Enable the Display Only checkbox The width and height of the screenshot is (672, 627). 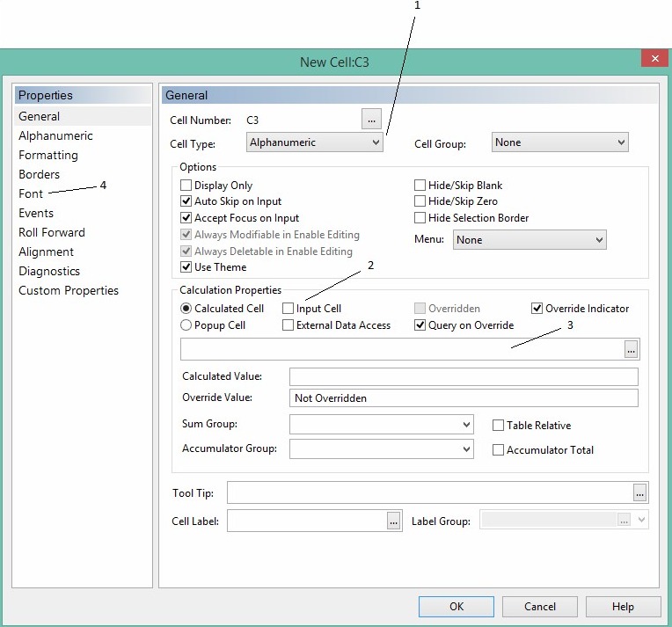point(186,186)
